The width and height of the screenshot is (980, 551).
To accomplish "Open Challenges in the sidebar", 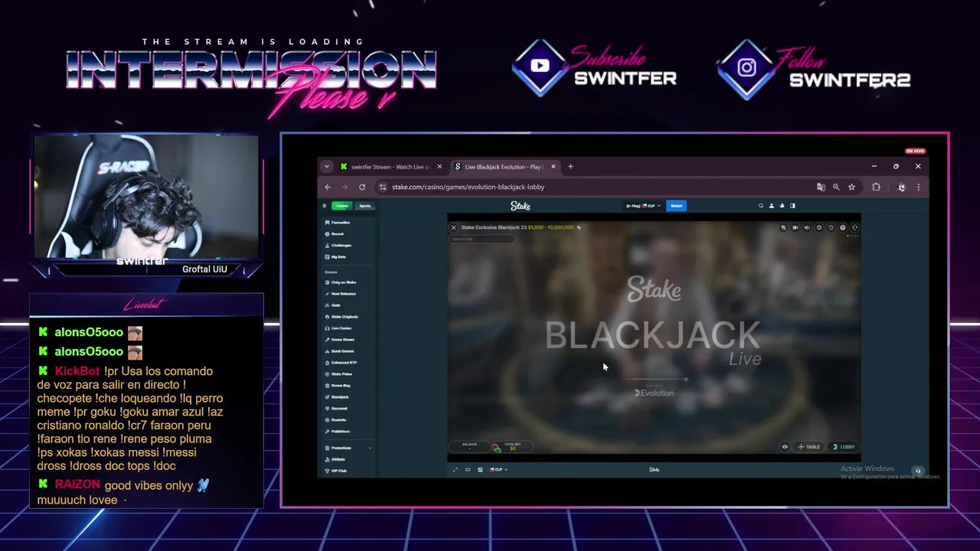I will click(338, 245).
